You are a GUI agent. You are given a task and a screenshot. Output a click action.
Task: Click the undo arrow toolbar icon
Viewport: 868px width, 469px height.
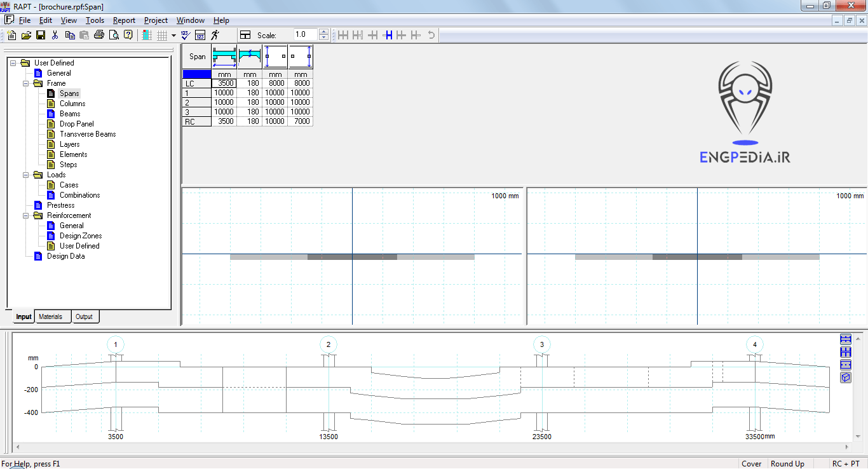(x=431, y=35)
